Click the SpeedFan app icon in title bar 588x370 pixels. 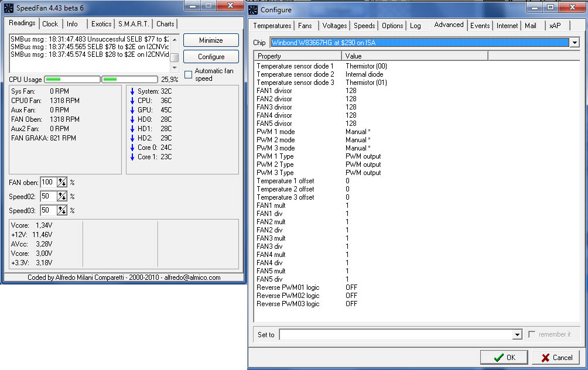(9, 8)
